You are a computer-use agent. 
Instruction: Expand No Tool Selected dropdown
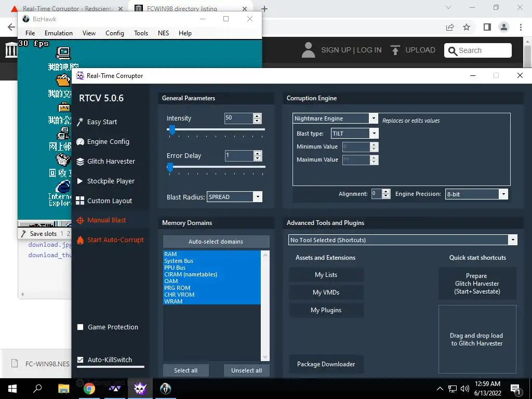(x=513, y=240)
